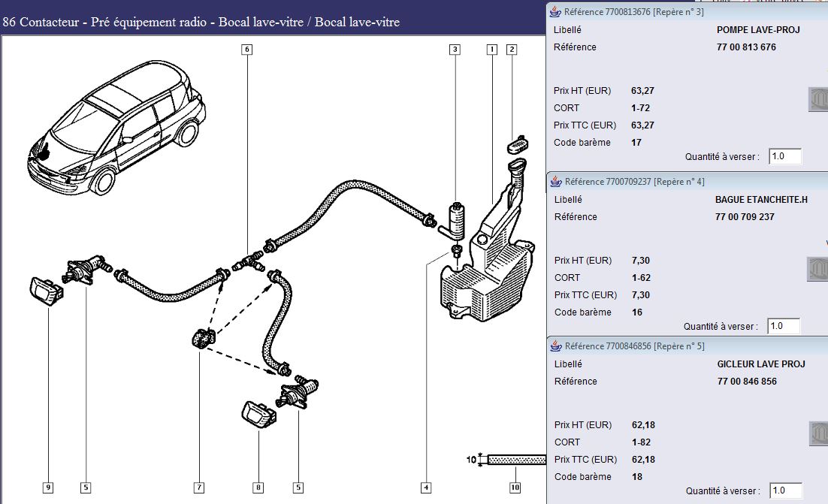The image size is (828, 504).
Task: Click gray icon beside POMPE LAVE-PROJ price
Action: click(817, 99)
